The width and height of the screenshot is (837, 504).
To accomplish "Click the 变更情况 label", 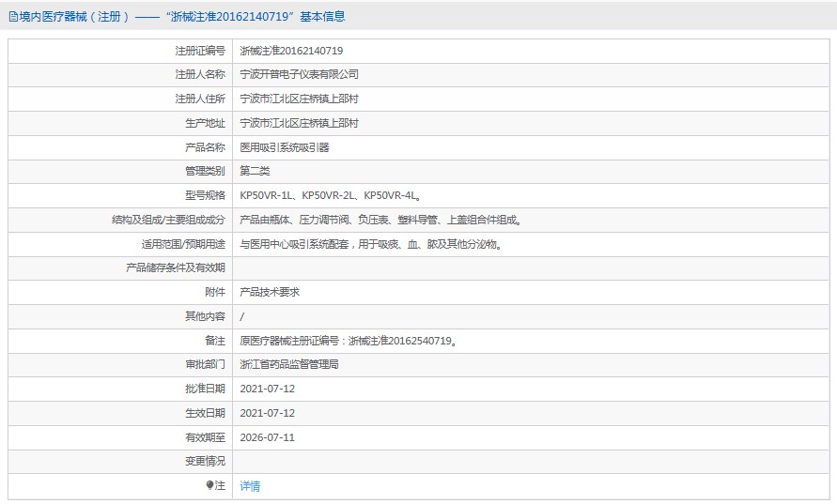I will coord(205,462).
